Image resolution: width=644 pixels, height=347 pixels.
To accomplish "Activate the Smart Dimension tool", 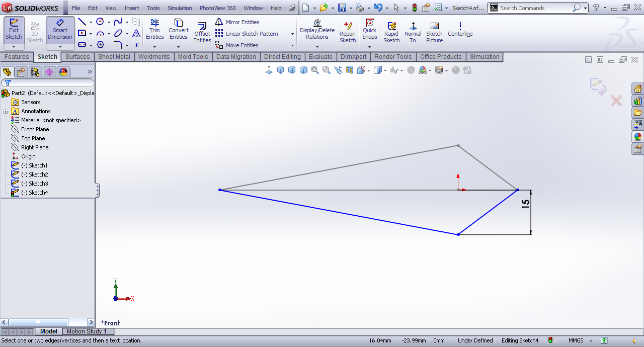I will tap(60, 29).
